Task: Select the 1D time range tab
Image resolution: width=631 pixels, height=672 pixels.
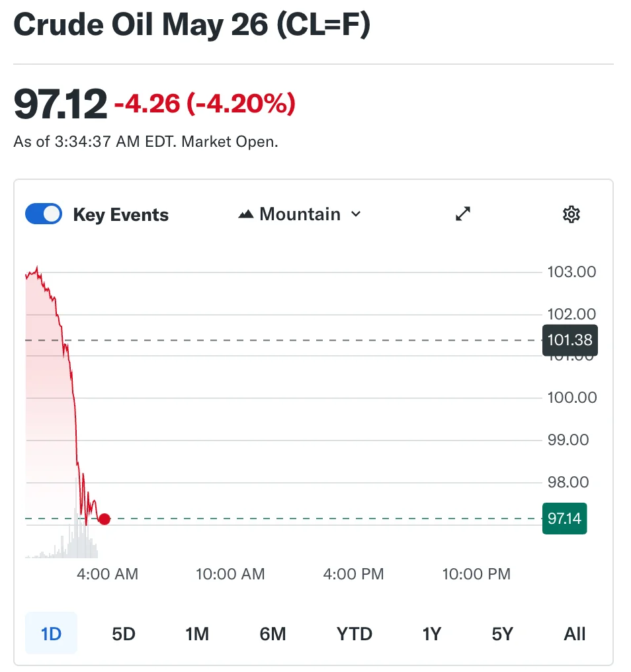Action: 51,634
